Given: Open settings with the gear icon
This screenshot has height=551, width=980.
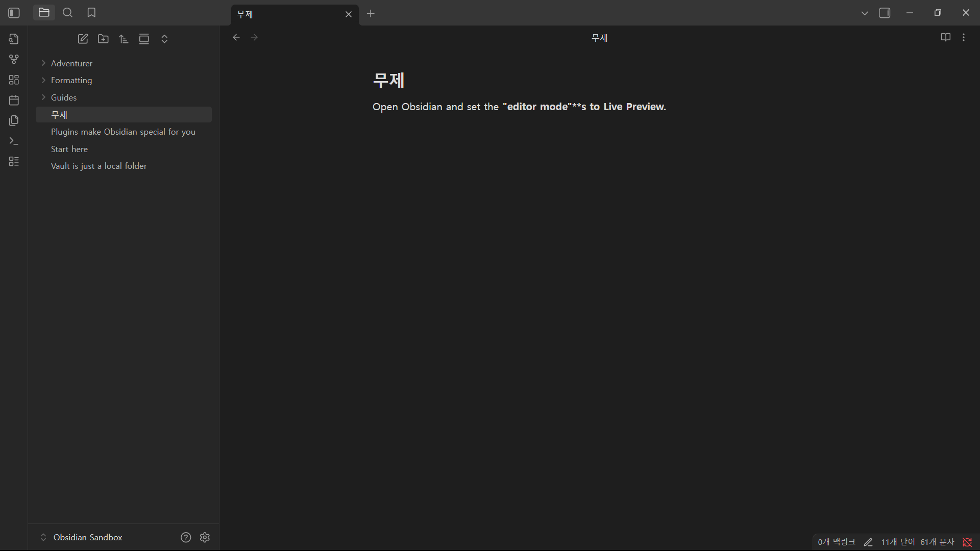Looking at the screenshot, I should pos(205,537).
